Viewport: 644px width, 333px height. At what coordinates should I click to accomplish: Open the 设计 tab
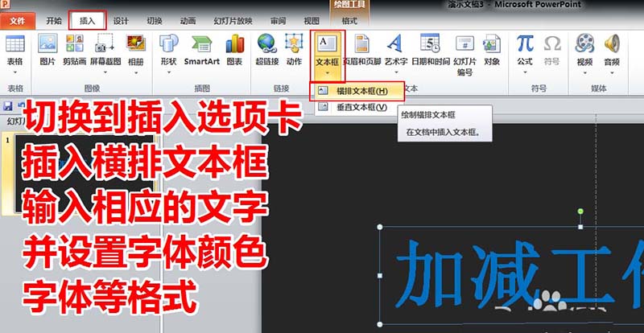[x=121, y=21]
